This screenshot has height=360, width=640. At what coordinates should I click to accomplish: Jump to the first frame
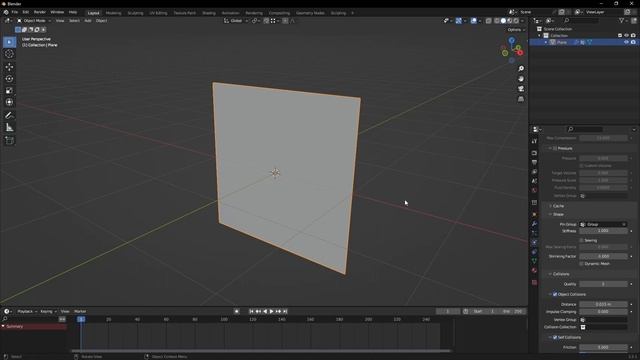(x=251, y=311)
